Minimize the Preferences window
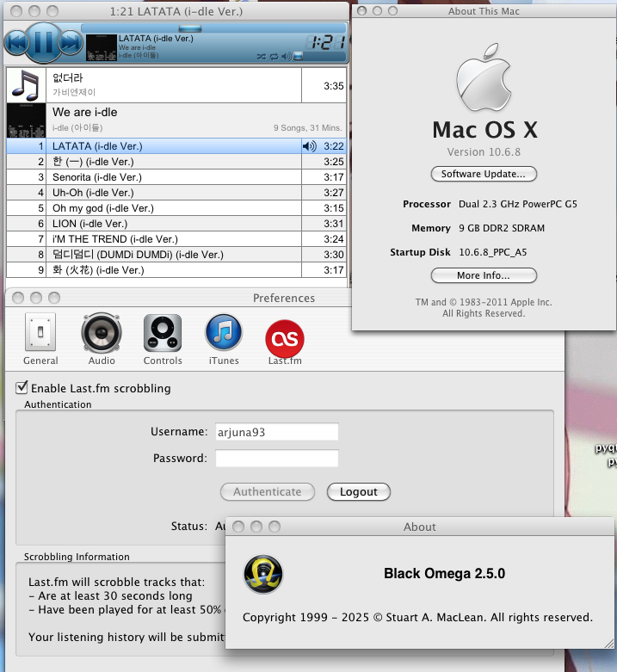617x672 pixels. (36, 298)
